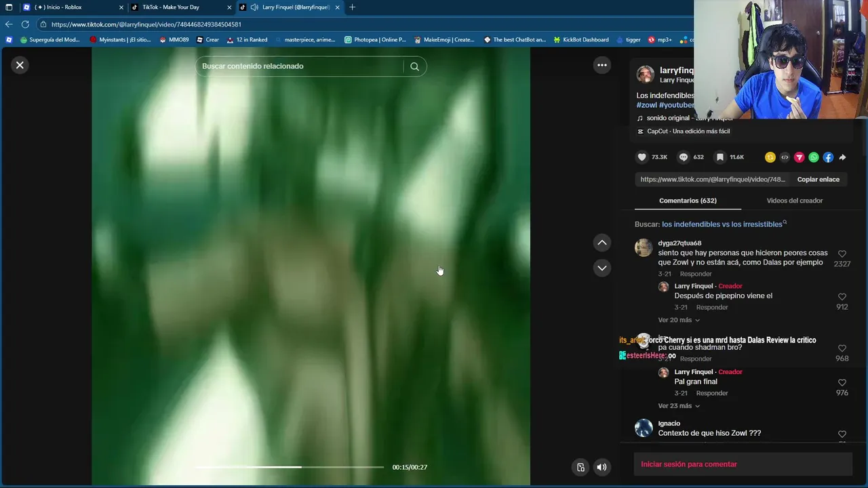Open the tigger bookmark
Image resolution: width=868 pixels, height=488 pixels.
pyautogui.click(x=627, y=40)
